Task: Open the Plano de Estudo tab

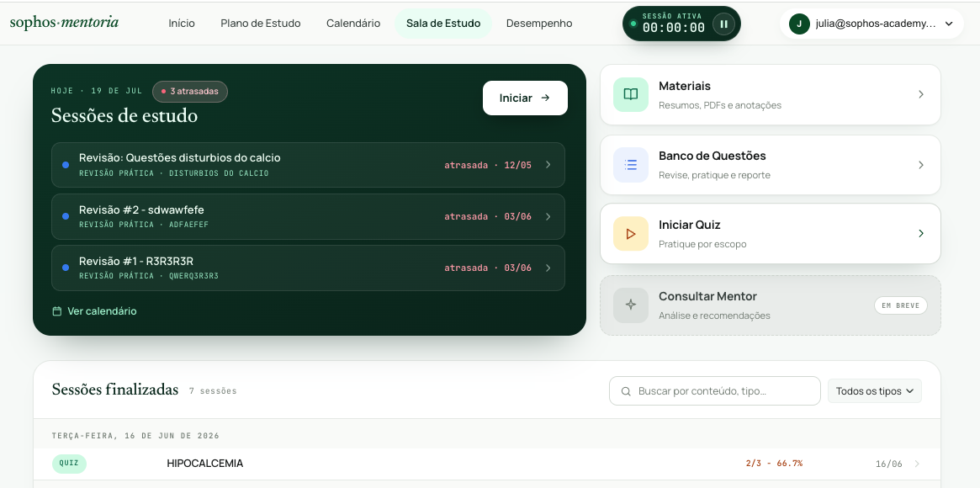Action: [261, 24]
